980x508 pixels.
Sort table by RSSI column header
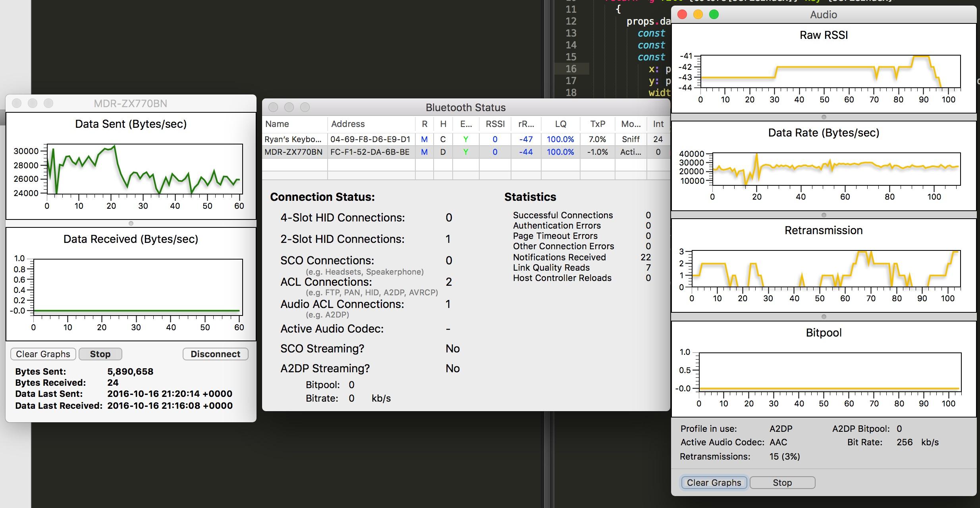click(x=495, y=124)
